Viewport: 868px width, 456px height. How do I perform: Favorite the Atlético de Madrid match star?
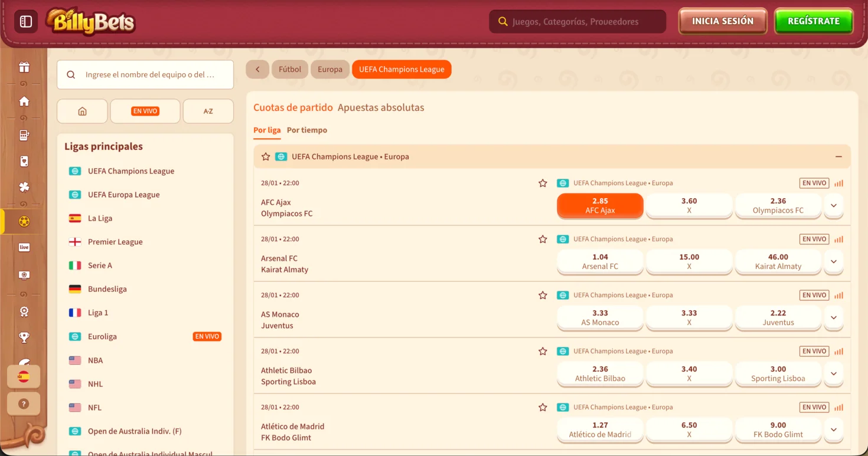[543, 408]
